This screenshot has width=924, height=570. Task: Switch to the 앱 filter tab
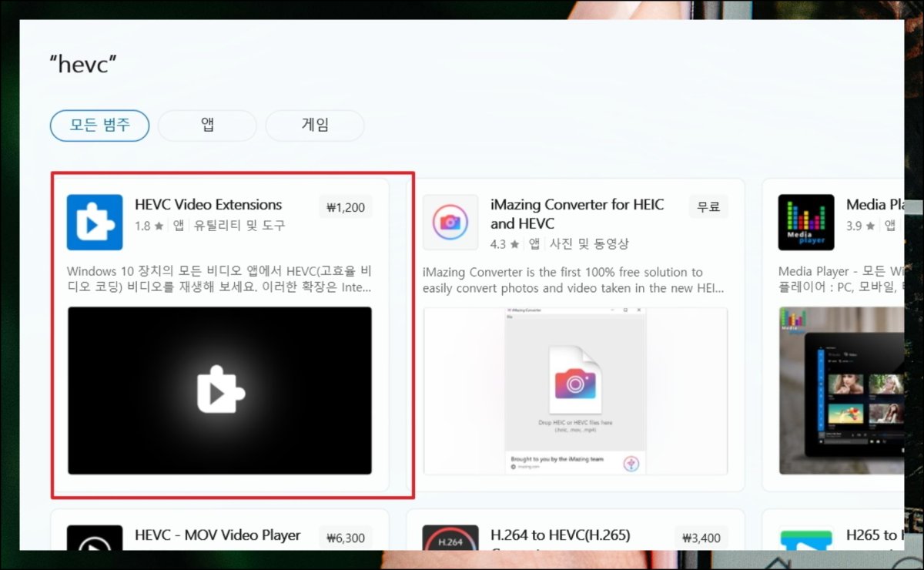[x=207, y=126]
